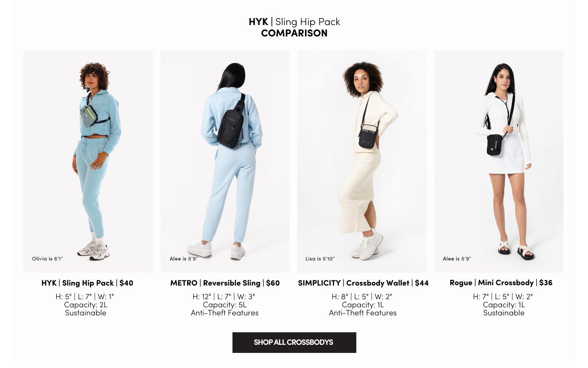Click the 'Olivia is 6'1"' caption
This screenshot has height=368, width=588.
pos(47,259)
